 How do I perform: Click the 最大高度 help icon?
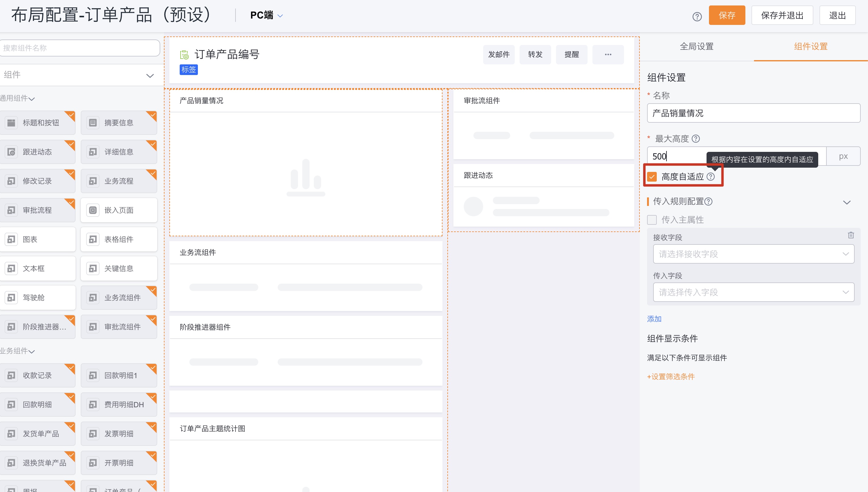(696, 138)
